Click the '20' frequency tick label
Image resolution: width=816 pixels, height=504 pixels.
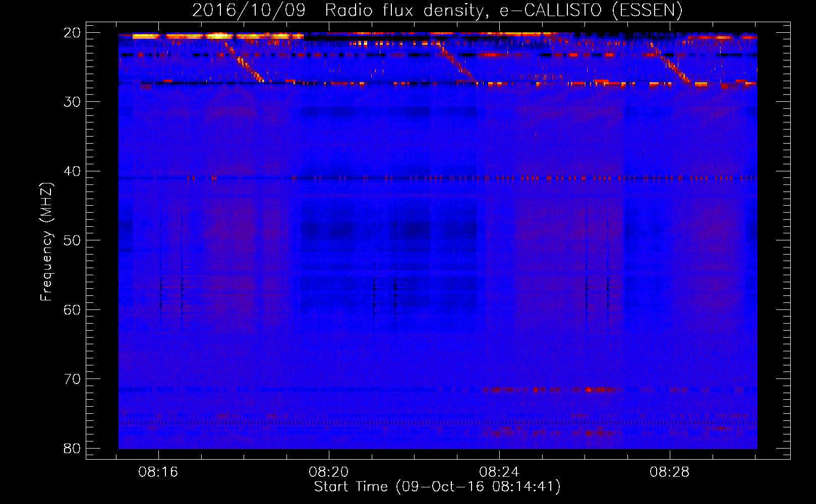pos(72,33)
